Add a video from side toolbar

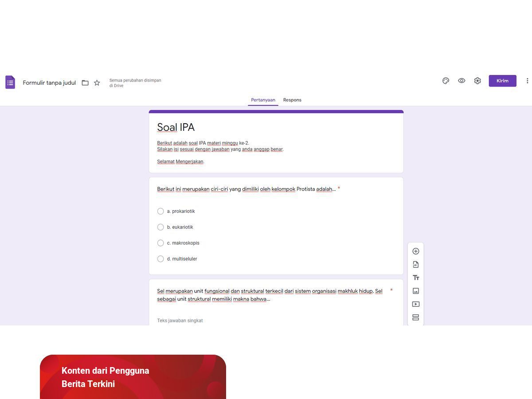click(415, 305)
